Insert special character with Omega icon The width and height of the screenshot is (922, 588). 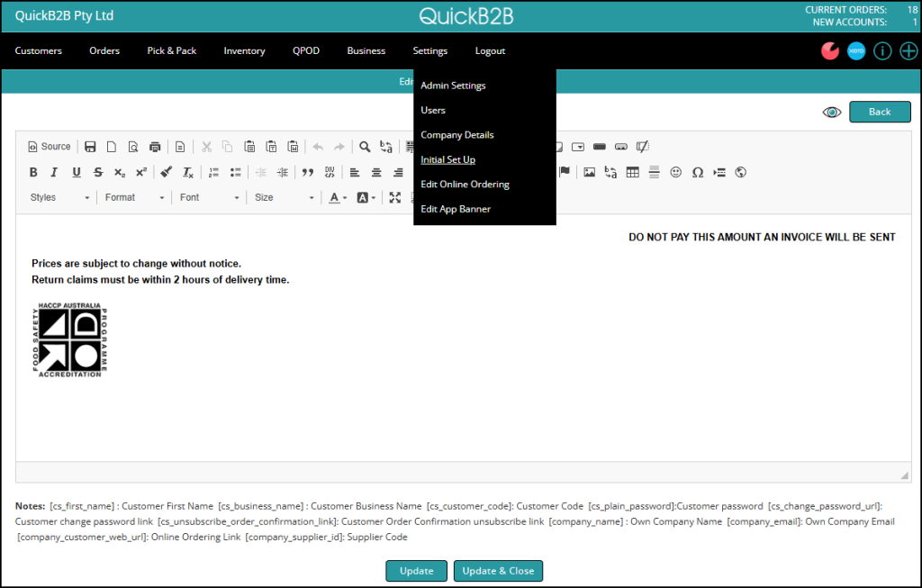pyautogui.click(x=698, y=172)
